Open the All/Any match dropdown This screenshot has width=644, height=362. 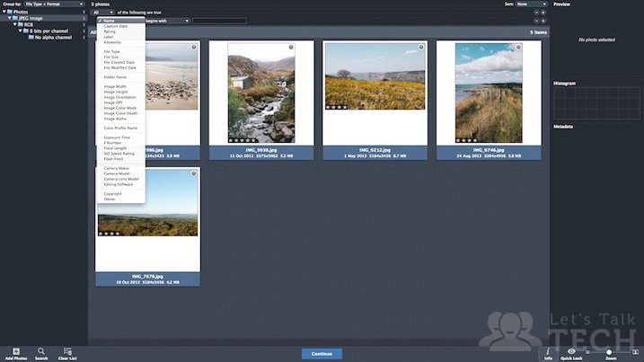click(x=102, y=13)
